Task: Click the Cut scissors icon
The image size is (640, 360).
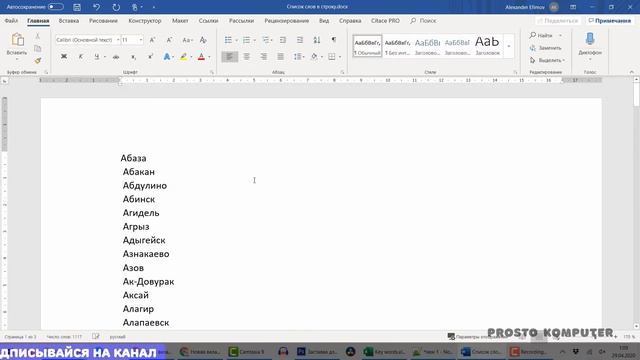Action: (x=38, y=36)
